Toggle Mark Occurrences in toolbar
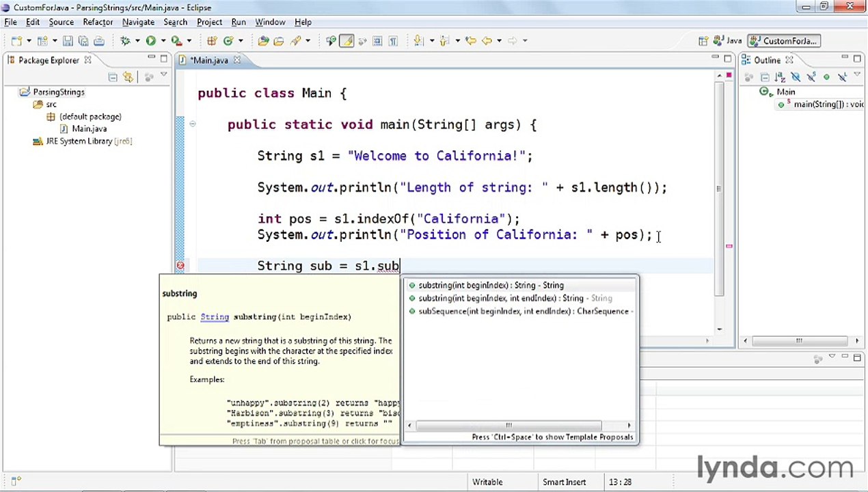Screen dimensions: 868x492 pos(347,41)
